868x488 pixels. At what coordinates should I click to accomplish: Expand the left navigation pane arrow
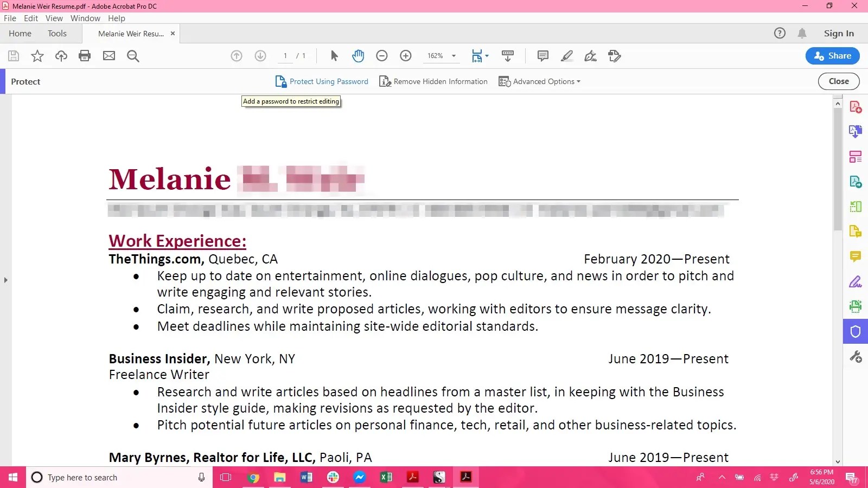(x=6, y=280)
